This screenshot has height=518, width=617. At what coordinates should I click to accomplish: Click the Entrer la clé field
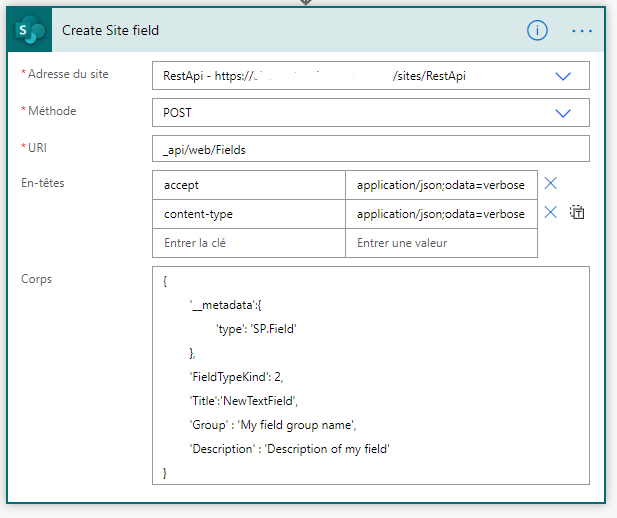tap(249, 243)
